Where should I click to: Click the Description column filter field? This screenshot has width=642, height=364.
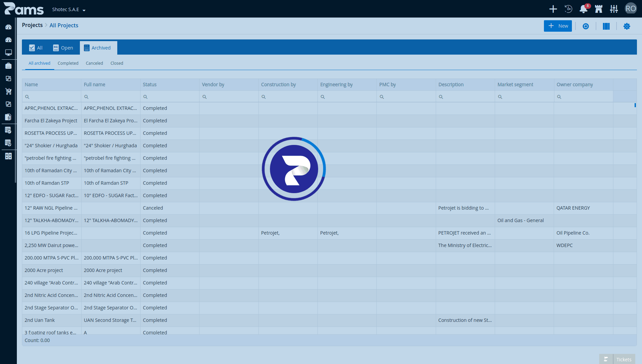pyautogui.click(x=465, y=97)
